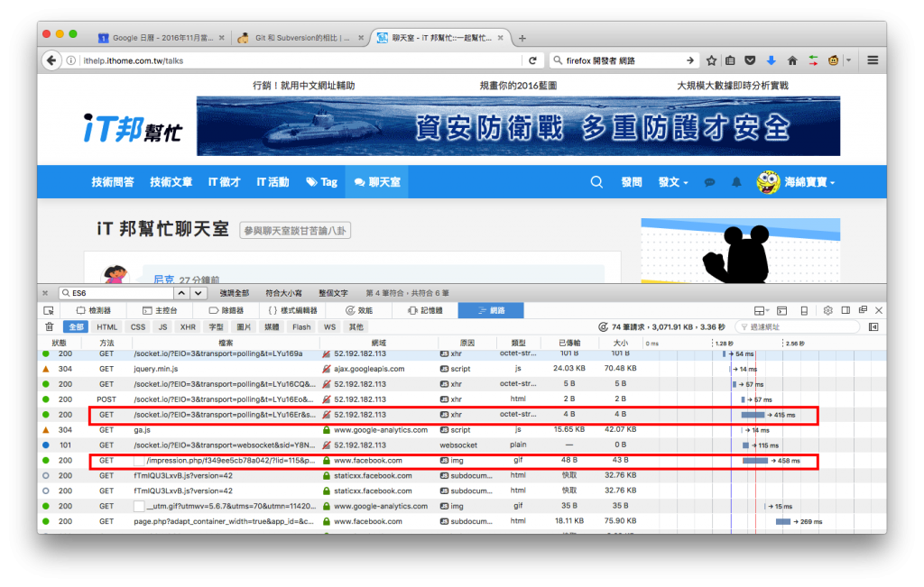This screenshot has width=924, height=587.
Task: Open the blue downloads arrow
Action: tap(771, 60)
